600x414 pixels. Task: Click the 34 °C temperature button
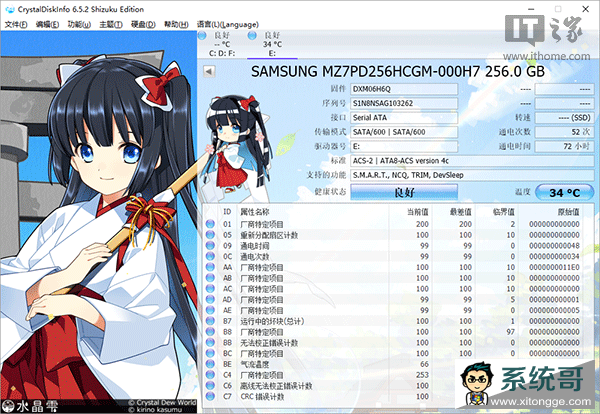tap(564, 192)
